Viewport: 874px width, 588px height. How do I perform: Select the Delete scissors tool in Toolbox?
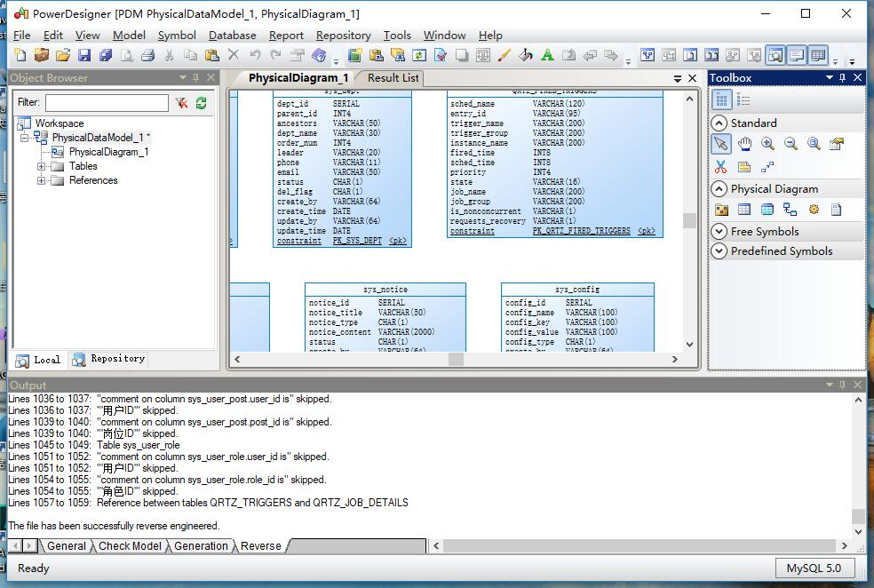720,167
